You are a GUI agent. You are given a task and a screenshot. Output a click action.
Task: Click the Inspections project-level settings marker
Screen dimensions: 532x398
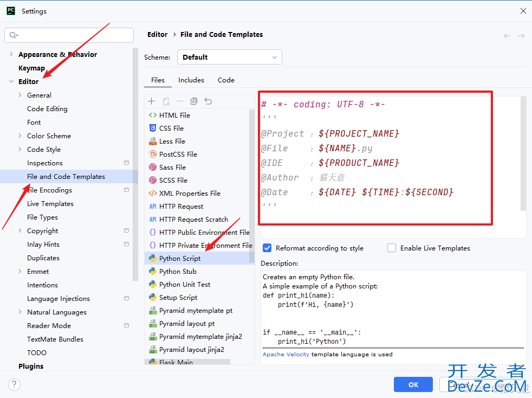127,163
